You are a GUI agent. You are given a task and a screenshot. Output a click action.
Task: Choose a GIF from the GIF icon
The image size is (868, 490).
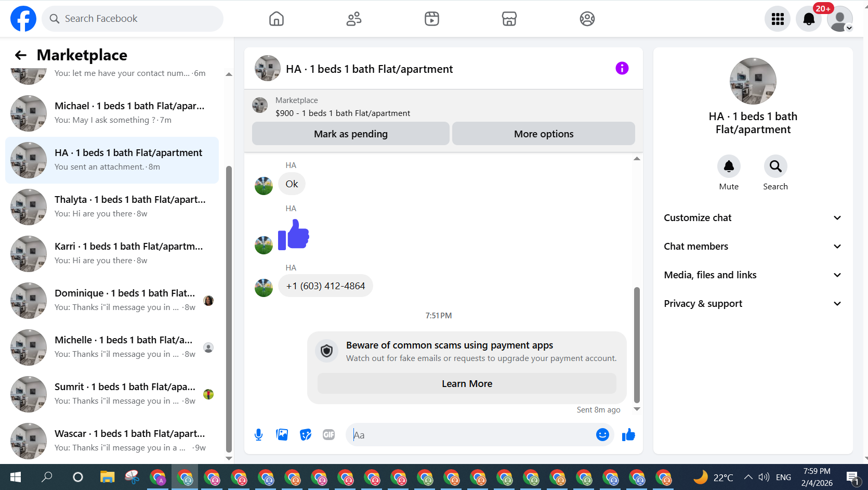[x=329, y=435]
